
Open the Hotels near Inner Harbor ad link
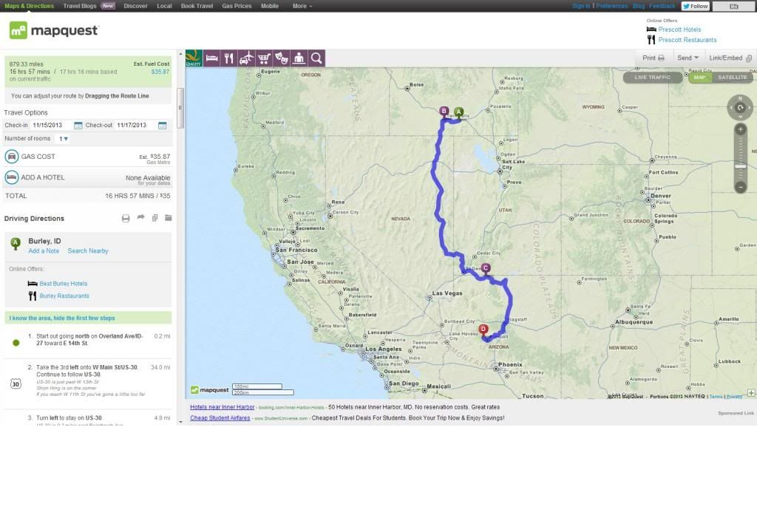(222, 407)
